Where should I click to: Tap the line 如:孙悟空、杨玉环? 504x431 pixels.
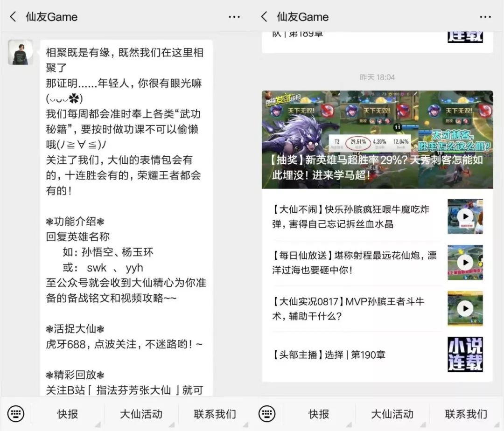click(x=108, y=252)
